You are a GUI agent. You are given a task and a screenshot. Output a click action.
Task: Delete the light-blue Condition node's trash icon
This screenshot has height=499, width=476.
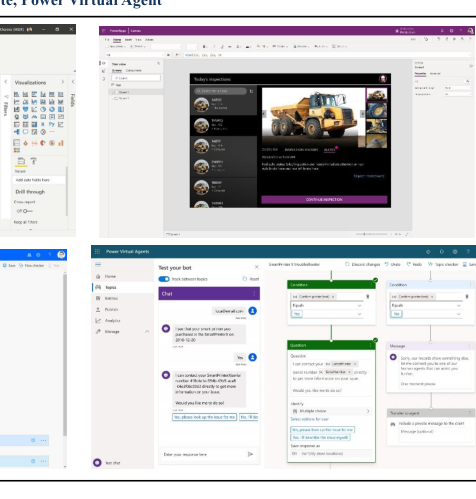[467, 296]
